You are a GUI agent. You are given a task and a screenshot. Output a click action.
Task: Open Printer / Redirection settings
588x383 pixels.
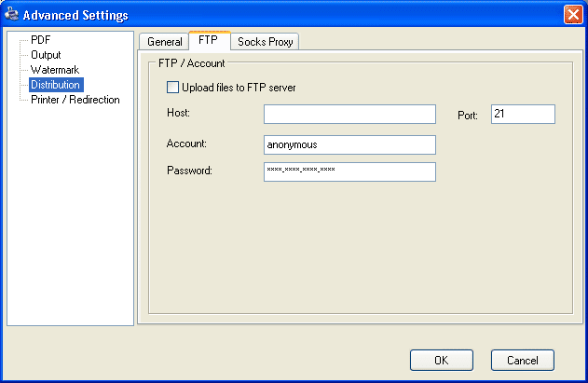75,100
